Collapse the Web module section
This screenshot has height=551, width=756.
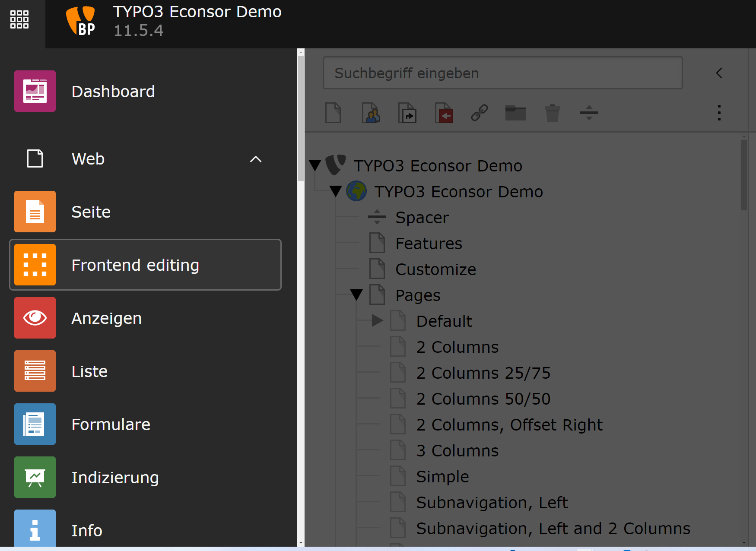click(x=255, y=159)
